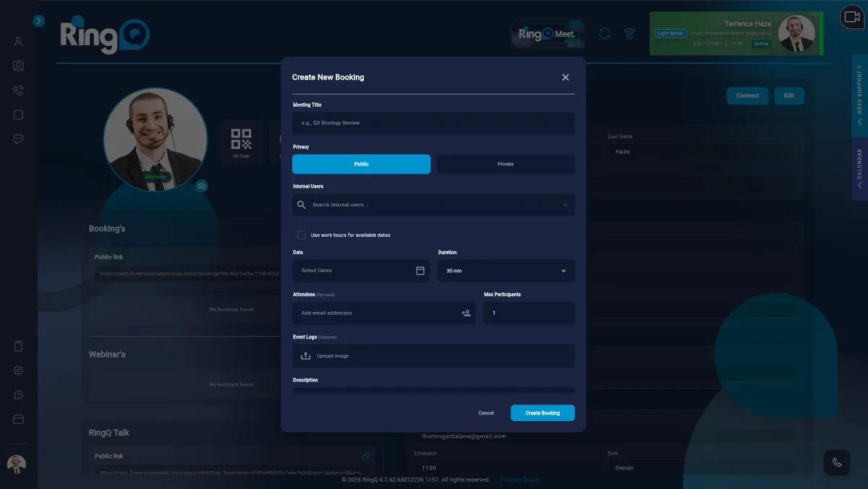Image resolution: width=868 pixels, height=489 pixels.
Task: Click the Edit button on profile page
Action: click(x=788, y=95)
